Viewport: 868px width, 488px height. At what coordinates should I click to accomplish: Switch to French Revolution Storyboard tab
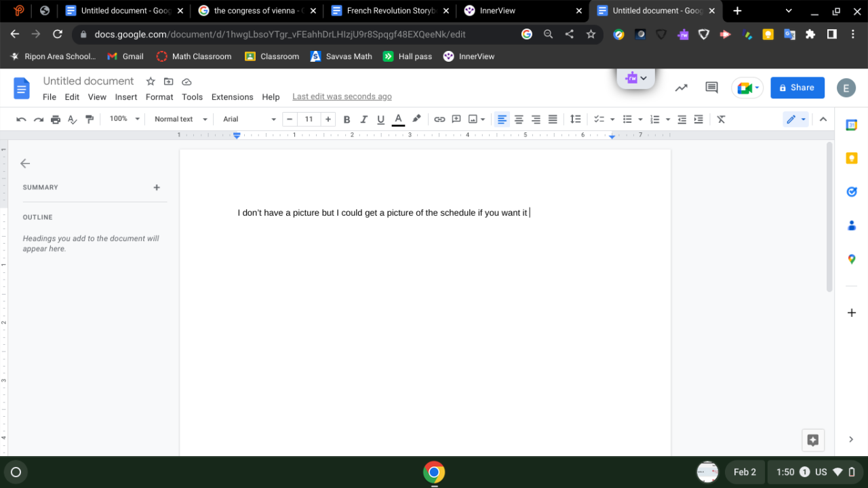[390, 11]
